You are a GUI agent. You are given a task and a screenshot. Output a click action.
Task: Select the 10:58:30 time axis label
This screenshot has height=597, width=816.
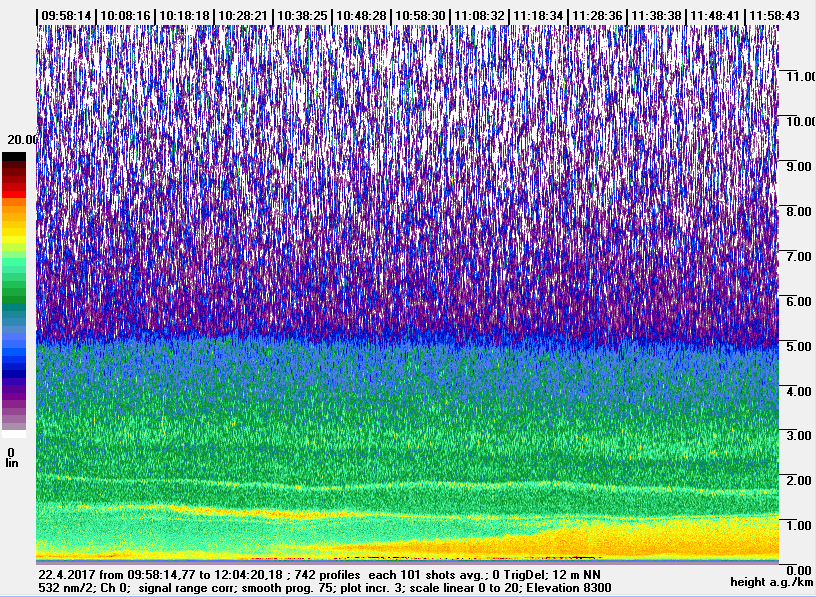420,16
